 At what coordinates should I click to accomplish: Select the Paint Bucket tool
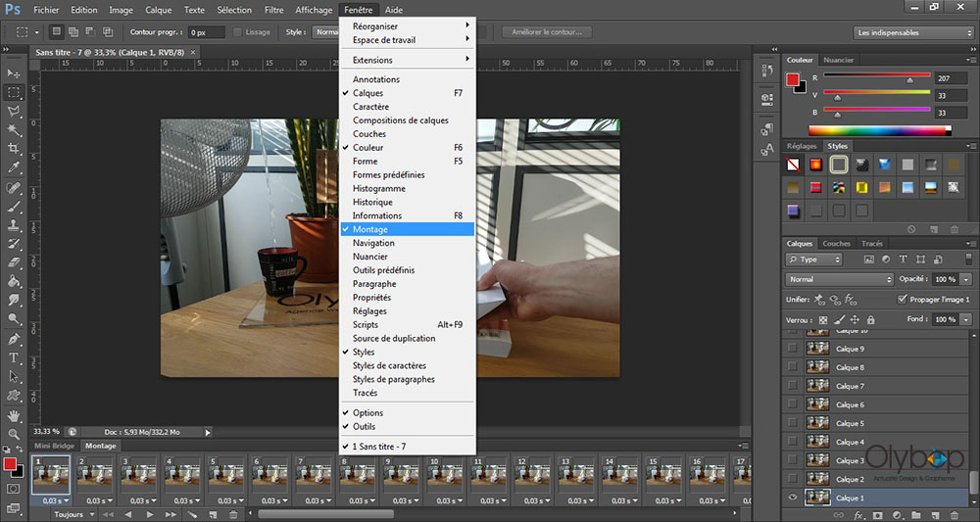(x=13, y=282)
